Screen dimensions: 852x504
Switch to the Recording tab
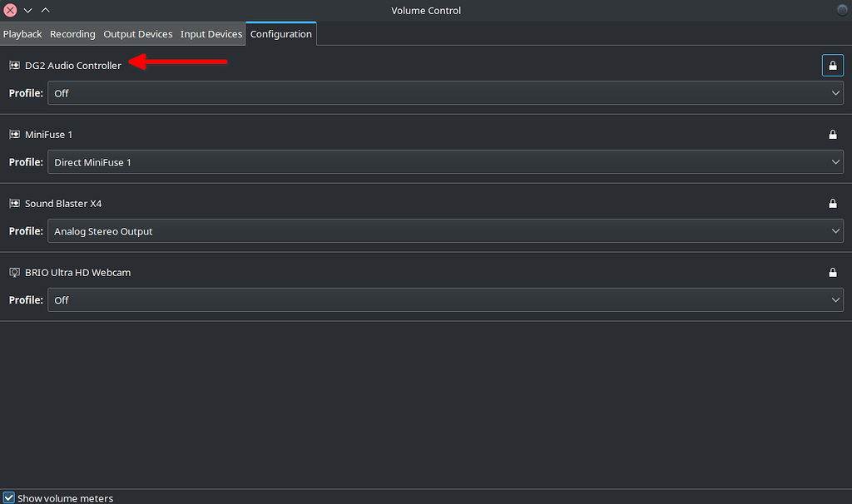tap(72, 34)
